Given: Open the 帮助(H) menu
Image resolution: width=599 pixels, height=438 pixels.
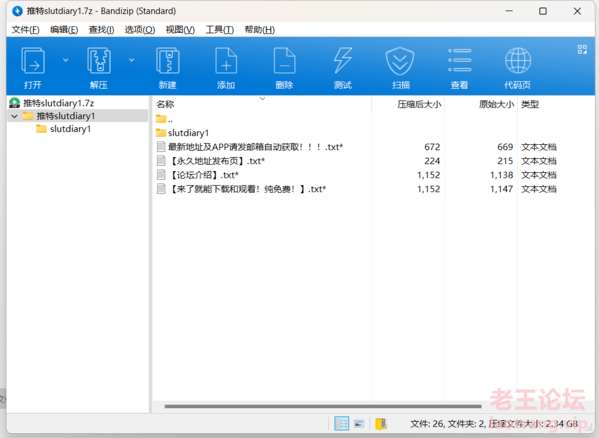Looking at the screenshot, I should tap(259, 30).
